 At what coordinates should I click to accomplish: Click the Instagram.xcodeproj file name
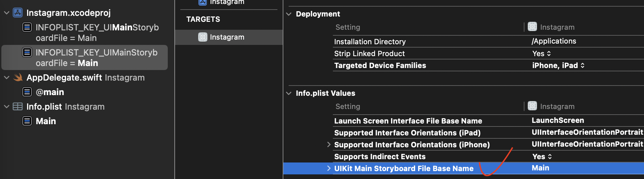tap(68, 13)
